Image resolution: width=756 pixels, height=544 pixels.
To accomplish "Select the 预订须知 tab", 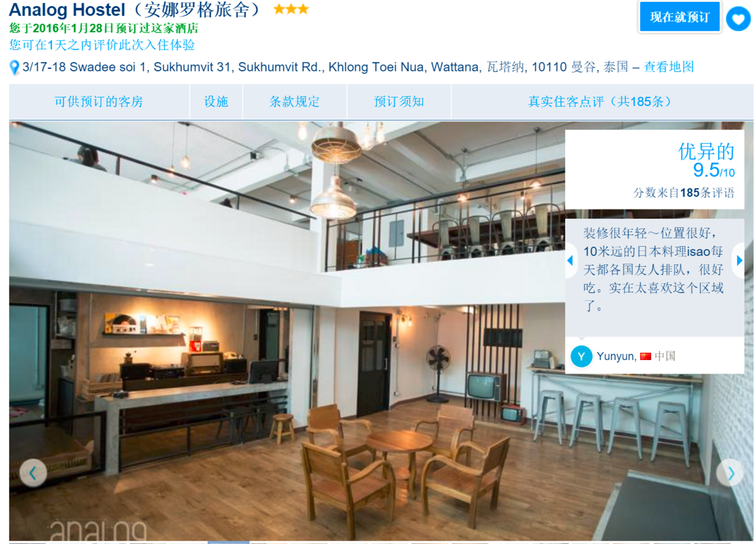I will (399, 102).
